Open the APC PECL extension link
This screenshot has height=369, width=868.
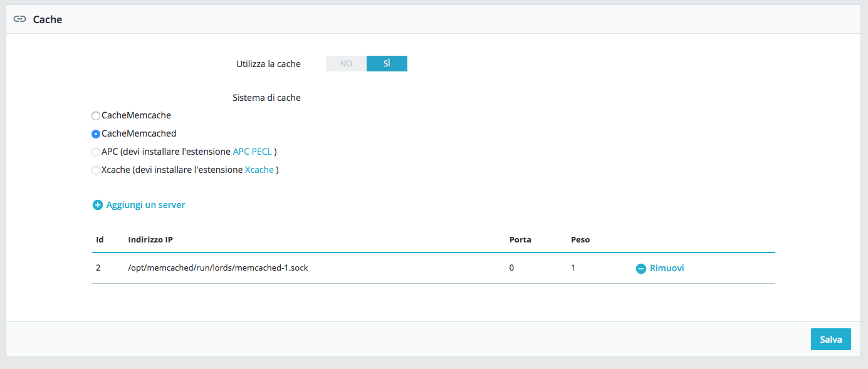(252, 152)
